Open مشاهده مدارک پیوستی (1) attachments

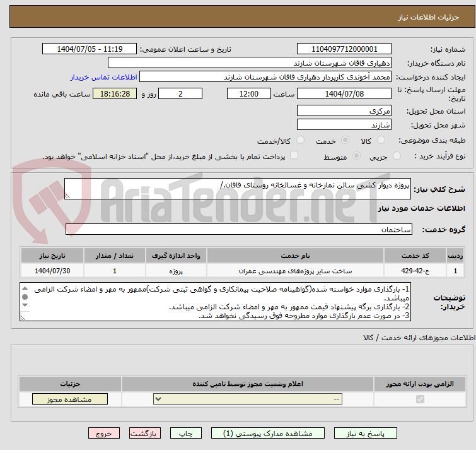click(268, 434)
